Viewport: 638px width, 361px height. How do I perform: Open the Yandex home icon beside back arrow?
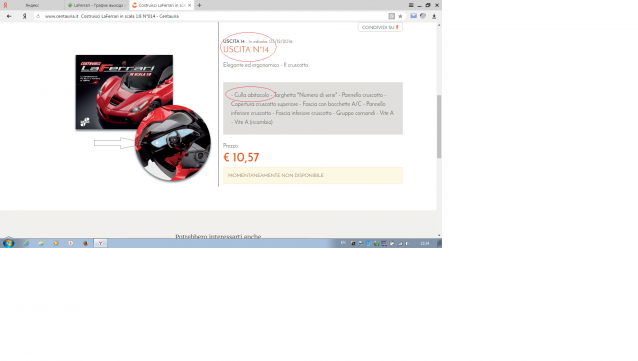point(24,16)
